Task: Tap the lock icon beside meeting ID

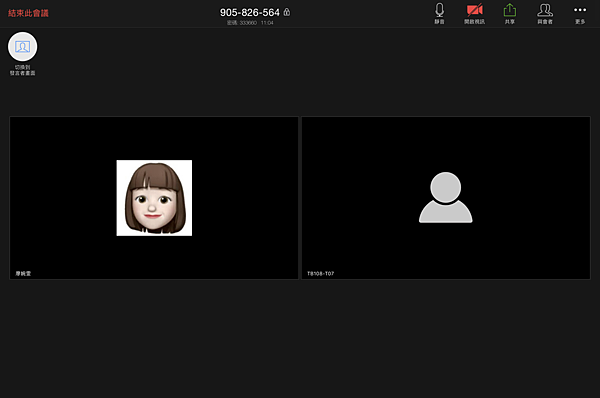Action: pos(287,12)
